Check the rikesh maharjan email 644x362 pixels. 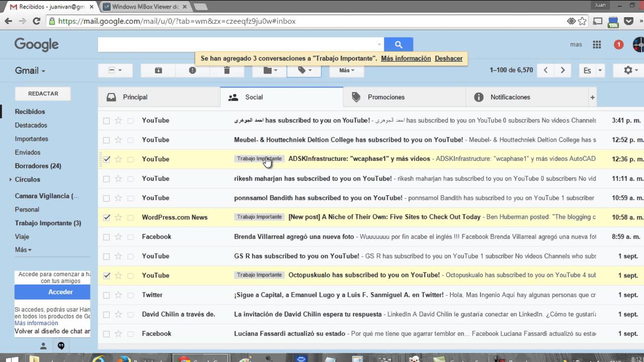pos(106,178)
